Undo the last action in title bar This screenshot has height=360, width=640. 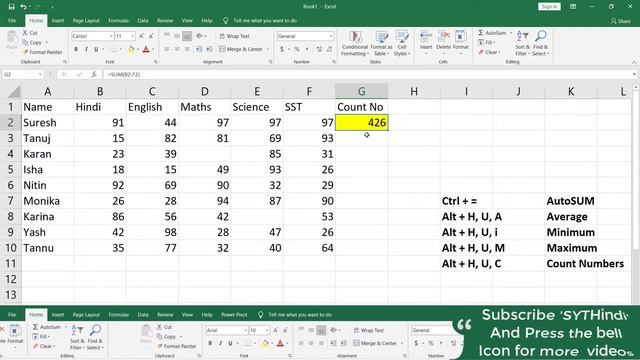pos(24,7)
